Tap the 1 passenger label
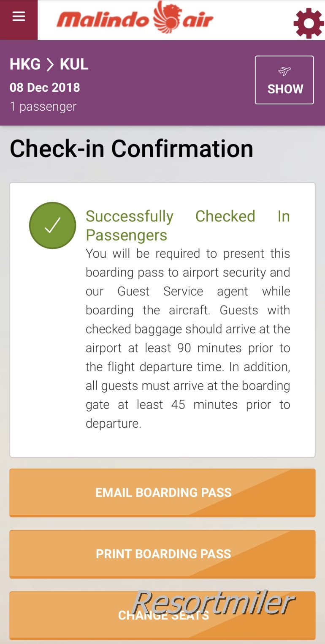325x644 pixels. click(43, 106)
